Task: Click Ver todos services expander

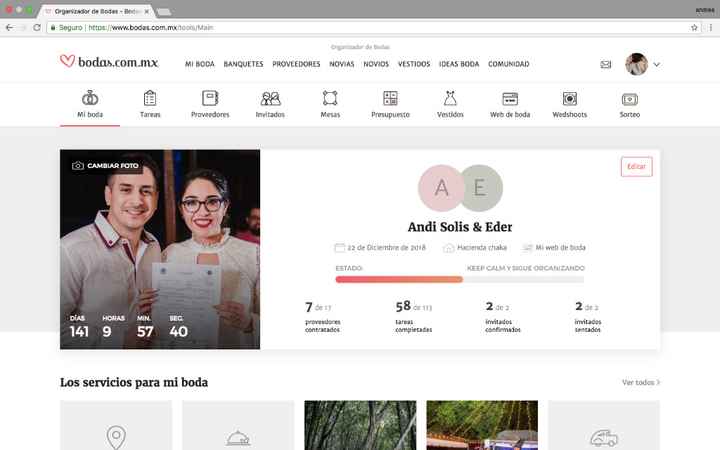Action: tap(640, 382)
